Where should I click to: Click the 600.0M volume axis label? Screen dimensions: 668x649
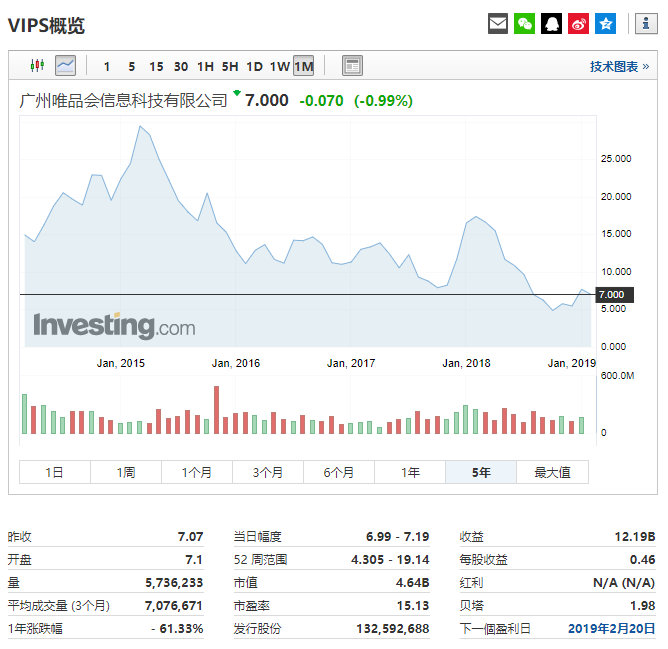[617, 375]
